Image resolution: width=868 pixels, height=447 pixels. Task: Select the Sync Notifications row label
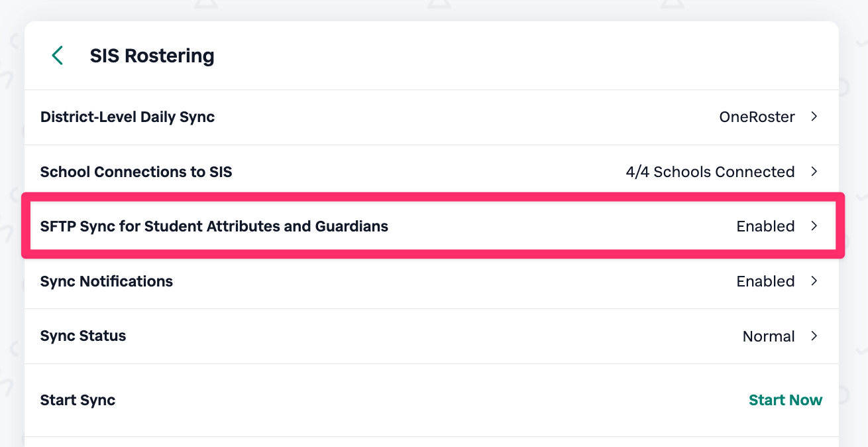coord(106,281)
